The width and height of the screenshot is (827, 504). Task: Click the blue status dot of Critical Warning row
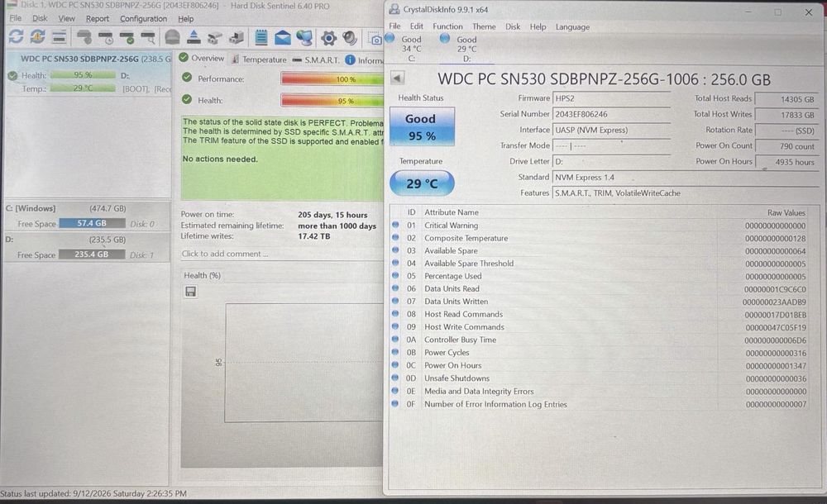[395, 225]
